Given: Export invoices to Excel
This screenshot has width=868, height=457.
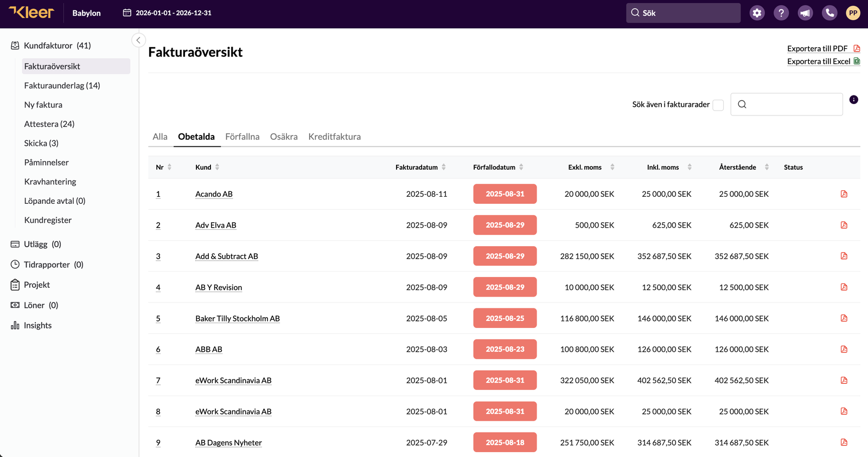Looking at the screenshot, I should point(824,61).
